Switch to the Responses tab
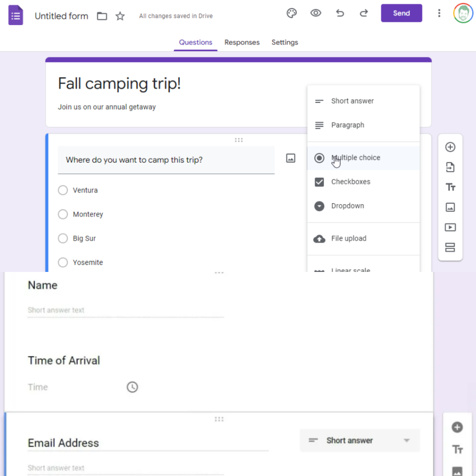The image size is (476, 476). pos(242,42)
